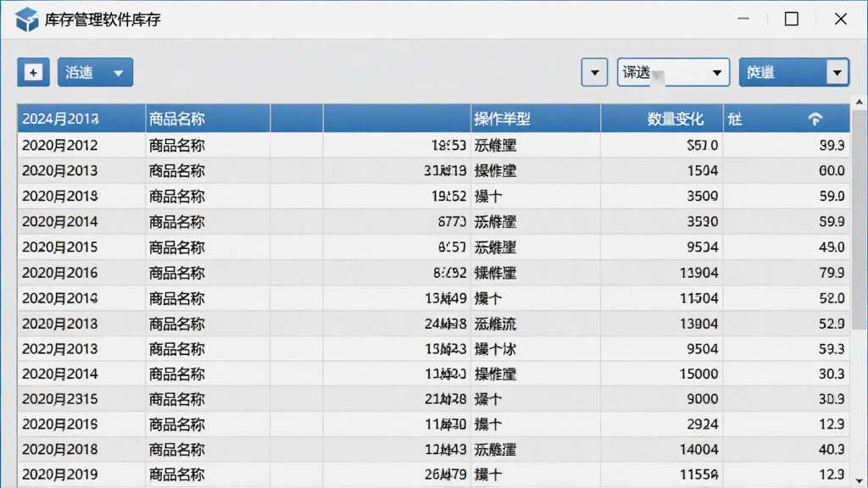This screenshot has height=488, width=868.
Task: Sort by the 数量变化 column header
Action: 661,119
